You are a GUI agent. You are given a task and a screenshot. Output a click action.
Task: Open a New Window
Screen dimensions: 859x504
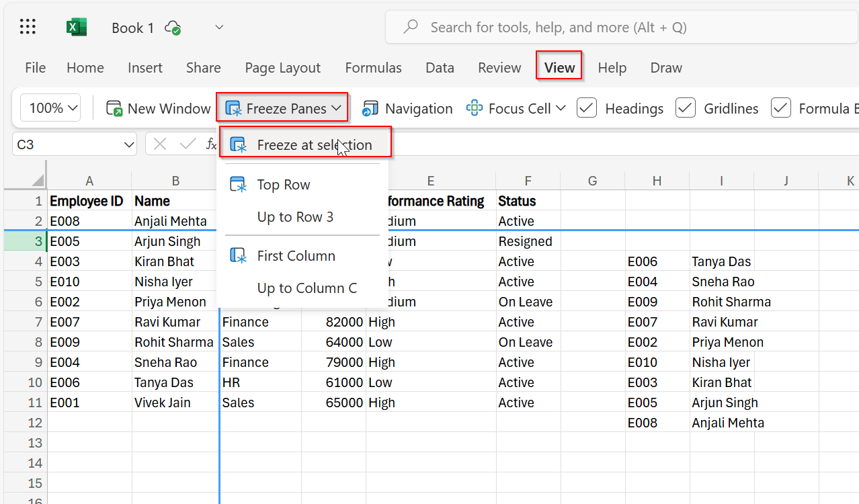pos(157,108)
